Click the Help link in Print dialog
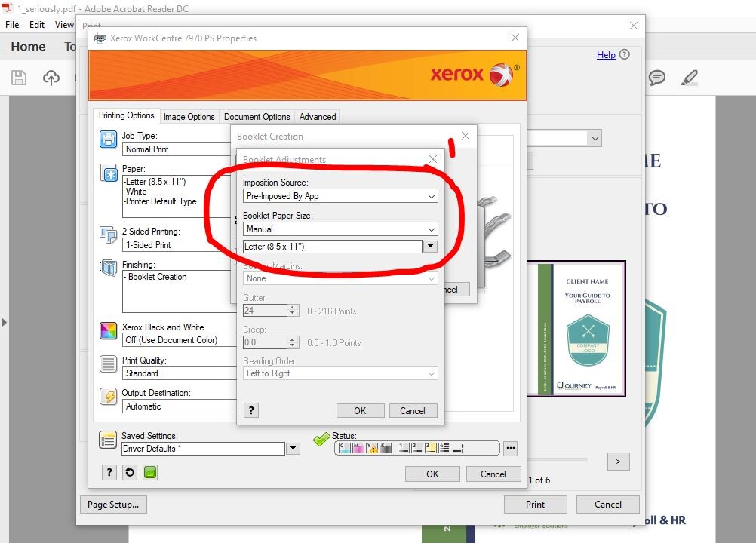 tap(606, 55)
